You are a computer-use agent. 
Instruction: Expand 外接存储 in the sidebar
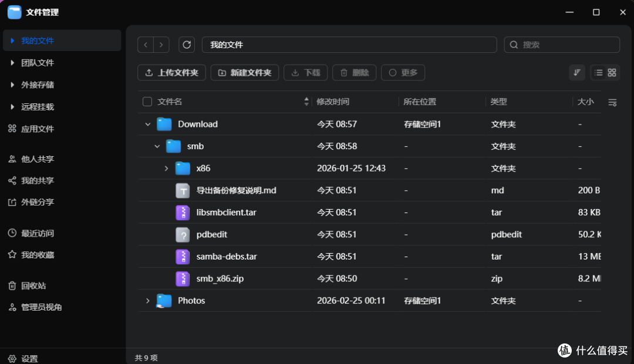point(12,85)
